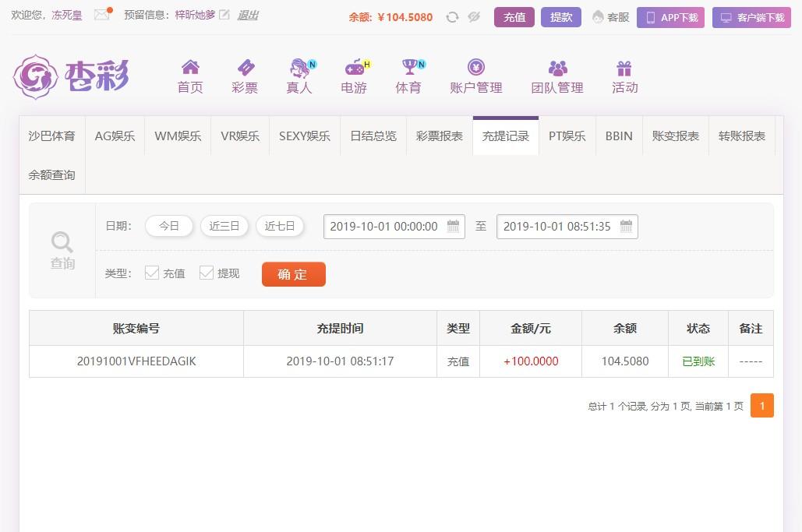Switch to the AG娱乐 tab
802x532 pixels.
click(x=115, y=136)
